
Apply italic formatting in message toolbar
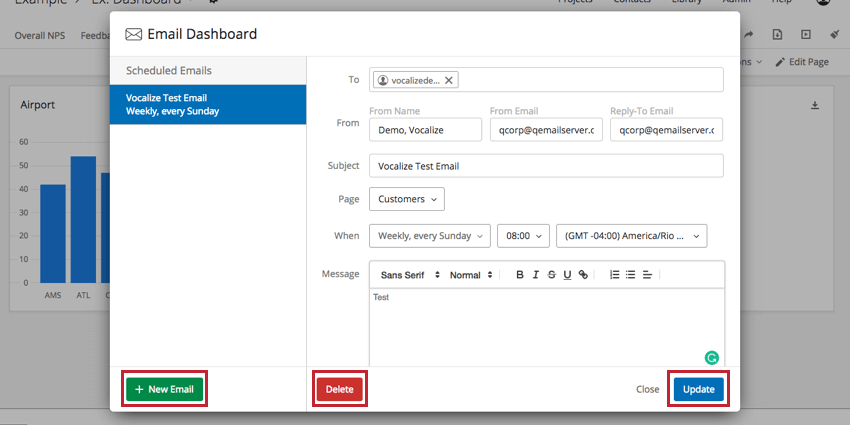tap(536, 275)
